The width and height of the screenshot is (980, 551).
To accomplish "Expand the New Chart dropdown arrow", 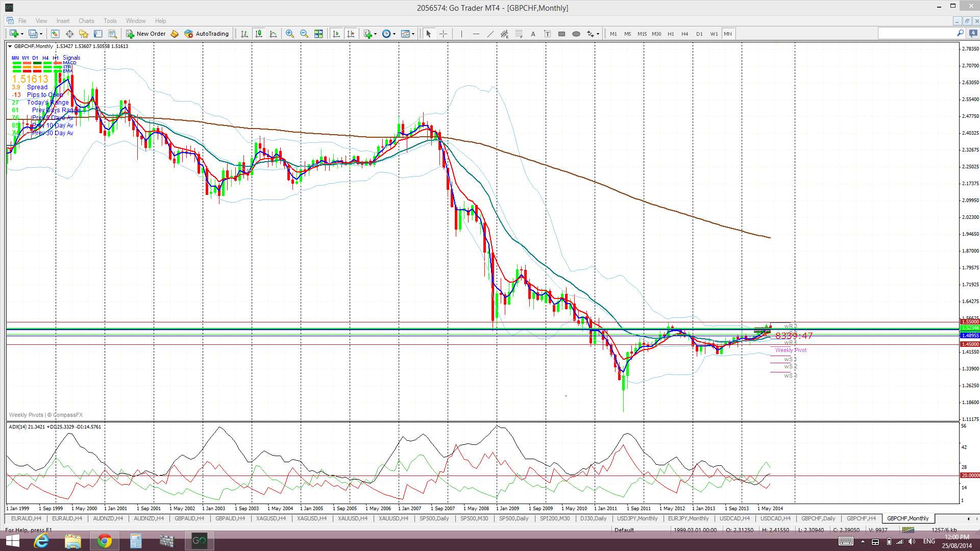I will click(22, 34).
